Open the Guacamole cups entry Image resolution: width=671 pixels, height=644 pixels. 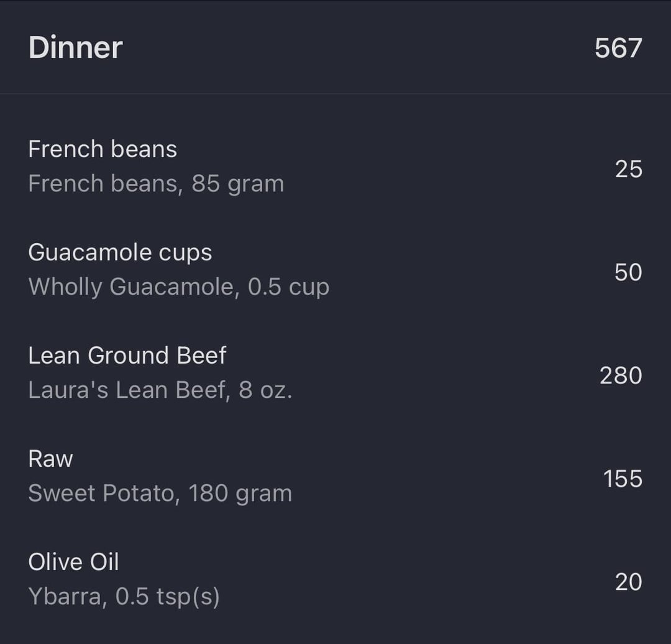[x=120, y=252]
